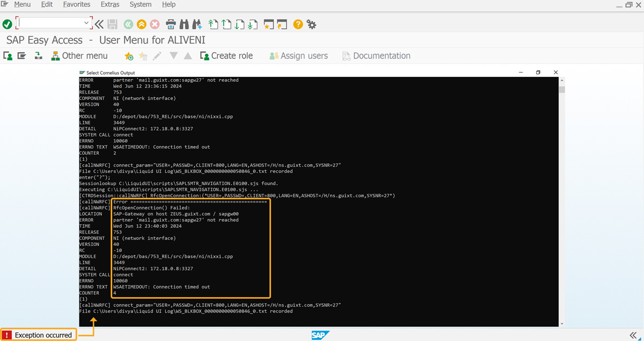644x341 pixels.
Task: Click the console scrollbar thumb
Action: [562, 89]
